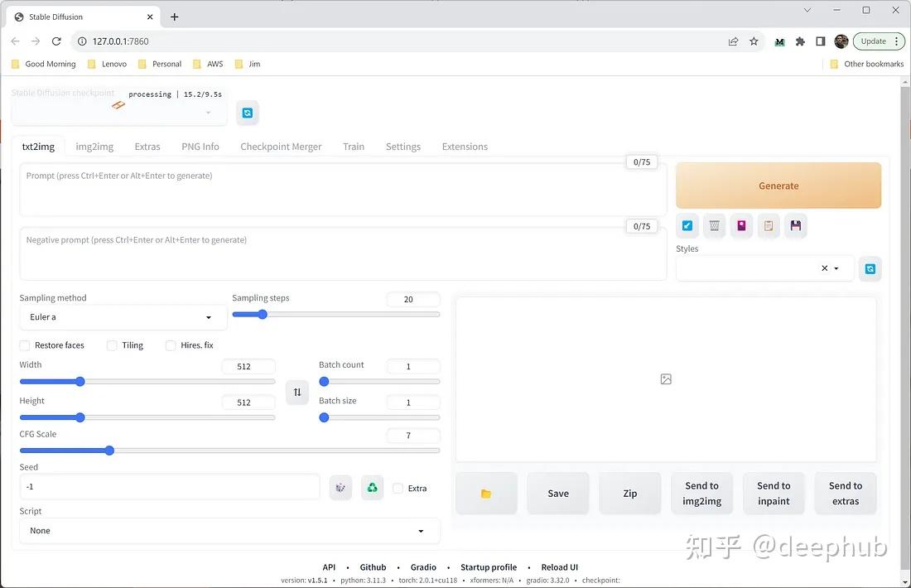This screenshot has height=588, width=911.
Task: Open a new browser tab
Action: tap(174, 17)
